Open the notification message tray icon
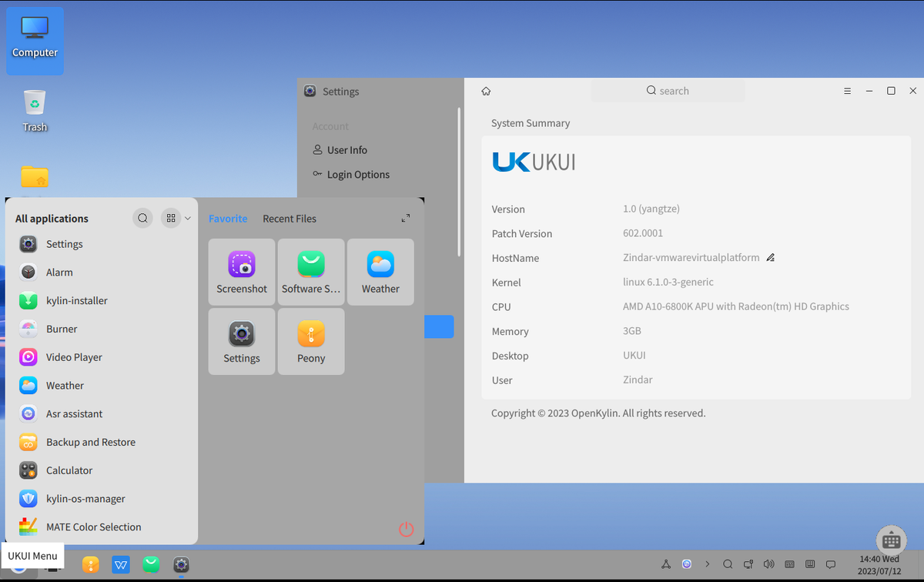This screenshot has height=582, width=924. pyautogui.click(x=830, y=564)
